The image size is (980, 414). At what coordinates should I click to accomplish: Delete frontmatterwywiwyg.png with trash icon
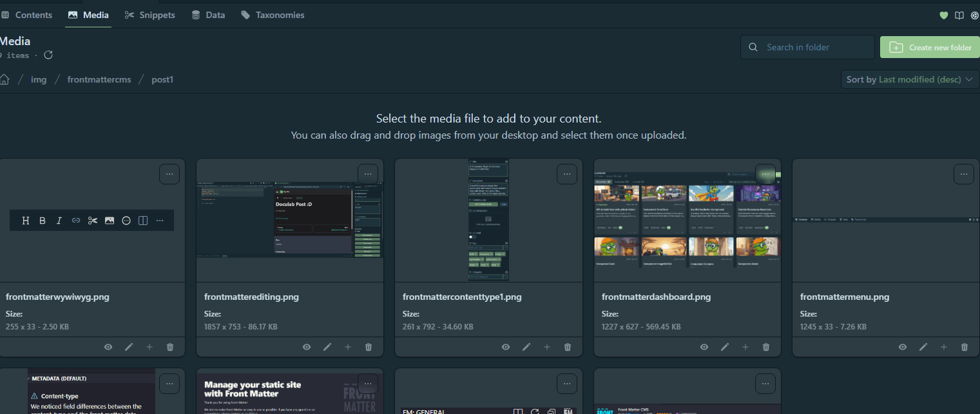point(170,347)
